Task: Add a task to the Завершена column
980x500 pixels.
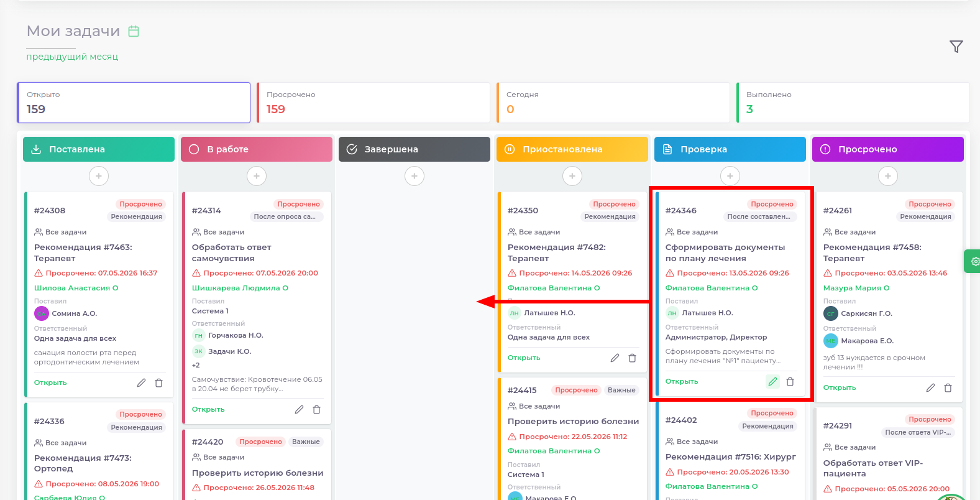Action: (x=414, y=176)
